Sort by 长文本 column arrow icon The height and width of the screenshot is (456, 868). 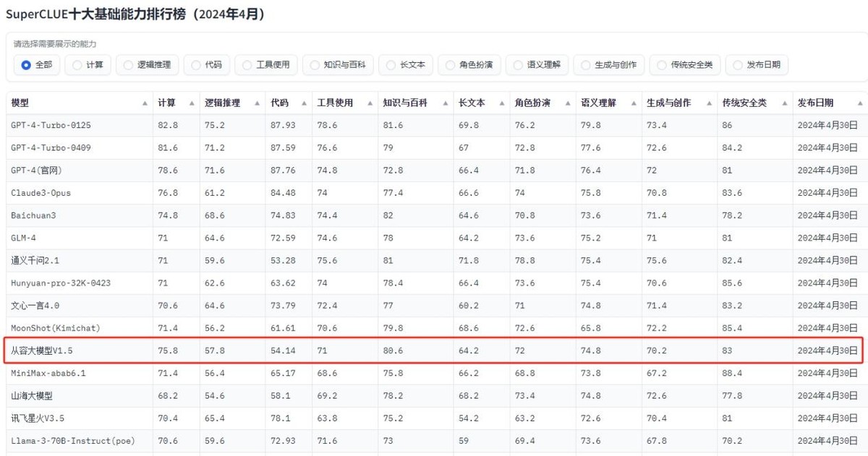[501, 103]
